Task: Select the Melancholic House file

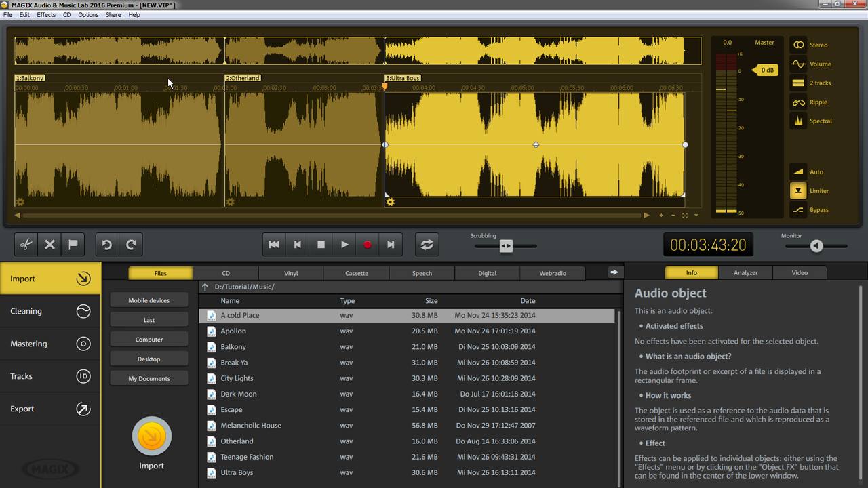Action: [x=407, y=426]
